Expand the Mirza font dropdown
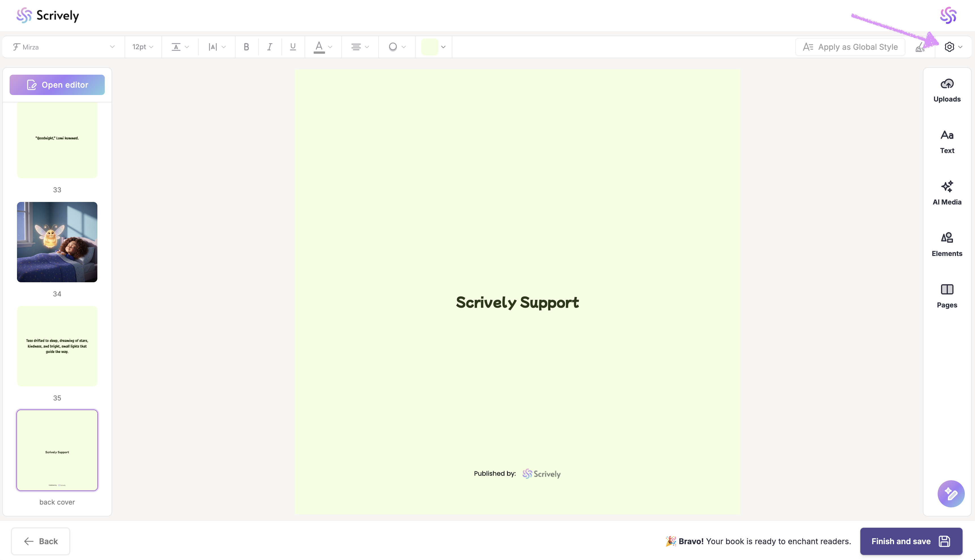Viewport: 975px width, 560px height. click(63, 47)
